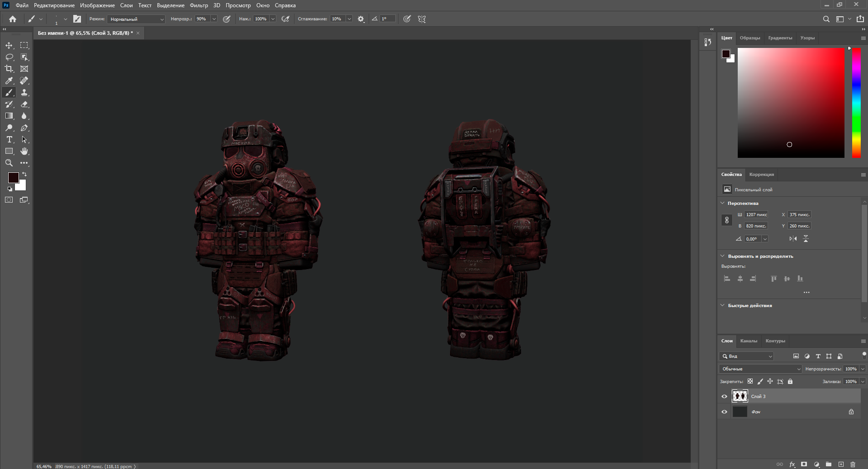Screen dimensions: 868x469
Task: Select the Crop tool
Action: [x=9, y=69]
